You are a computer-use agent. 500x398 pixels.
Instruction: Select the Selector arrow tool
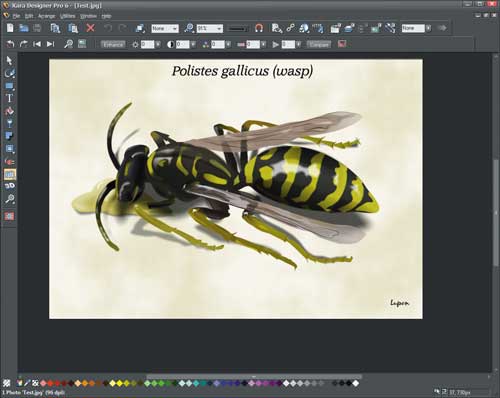pyautogui.click(x=9, y=60)
